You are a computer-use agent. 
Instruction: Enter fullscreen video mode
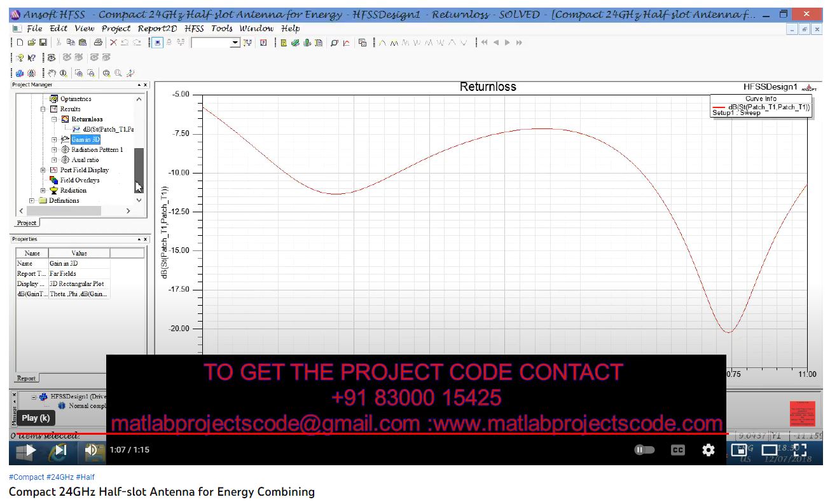coord(799,450)
